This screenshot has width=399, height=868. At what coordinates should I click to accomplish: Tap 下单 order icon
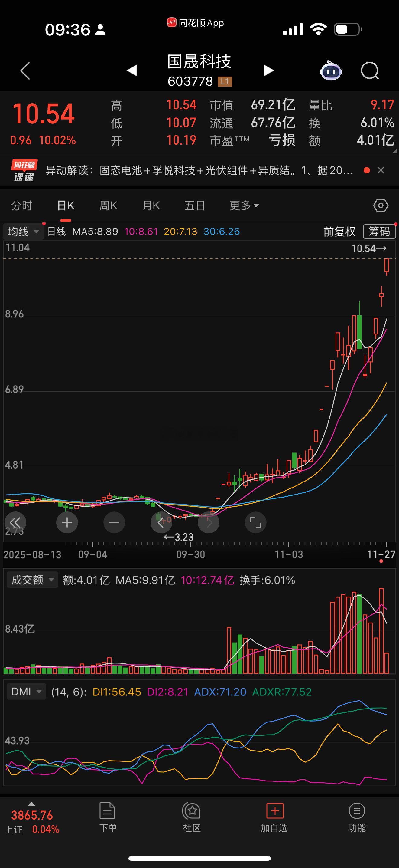108,817
